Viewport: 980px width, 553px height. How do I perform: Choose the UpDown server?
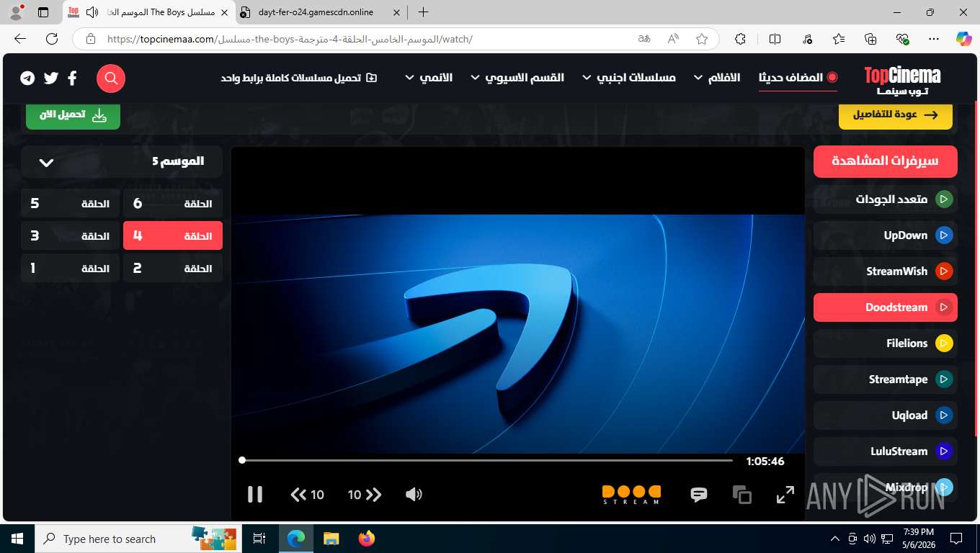point(886,235)
